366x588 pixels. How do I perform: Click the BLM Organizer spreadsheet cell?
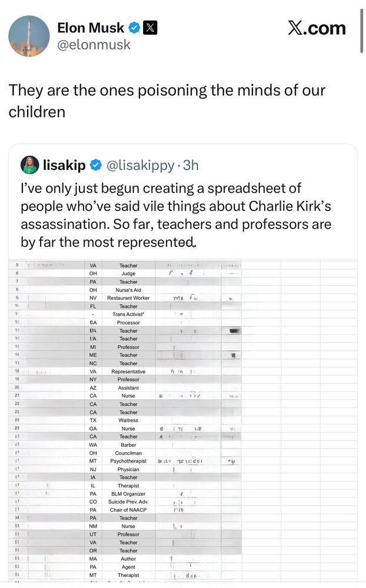point(128,494)
